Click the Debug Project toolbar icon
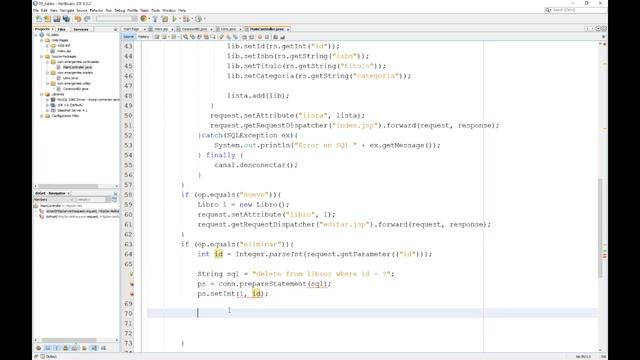This screenshot has height=360, width=640. point(186,19)
